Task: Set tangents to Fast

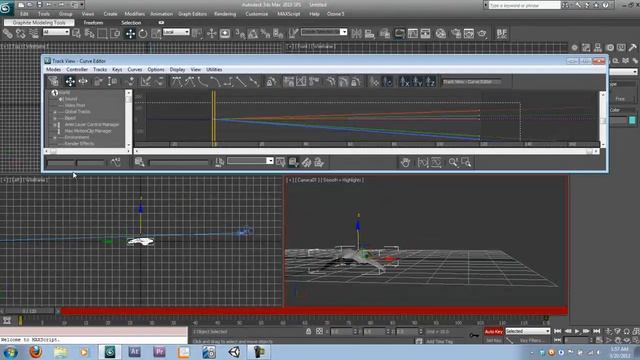Action: point(203,82)
